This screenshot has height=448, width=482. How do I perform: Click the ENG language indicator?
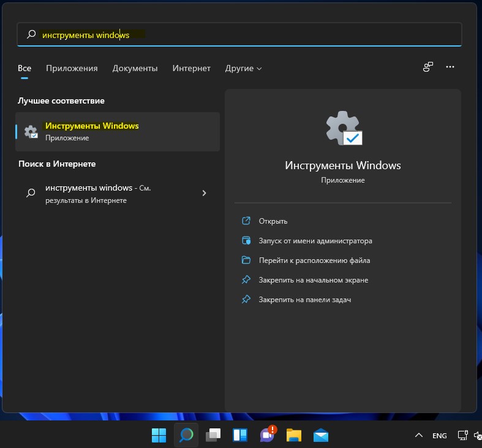pyautogui.click(x=440, y=436)
